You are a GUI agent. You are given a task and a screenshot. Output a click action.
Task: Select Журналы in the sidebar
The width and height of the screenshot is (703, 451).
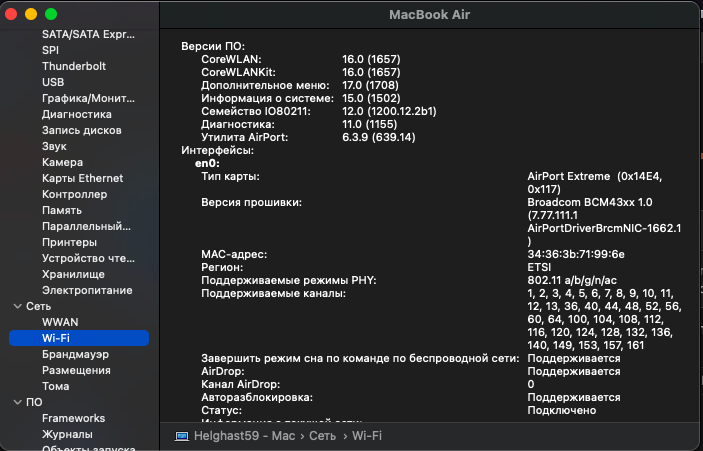tap(67, 434)
